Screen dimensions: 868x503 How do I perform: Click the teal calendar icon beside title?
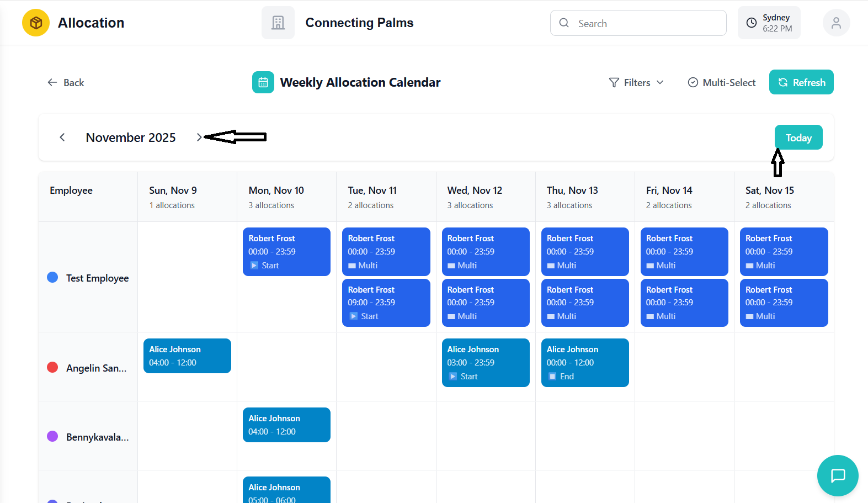263,82
